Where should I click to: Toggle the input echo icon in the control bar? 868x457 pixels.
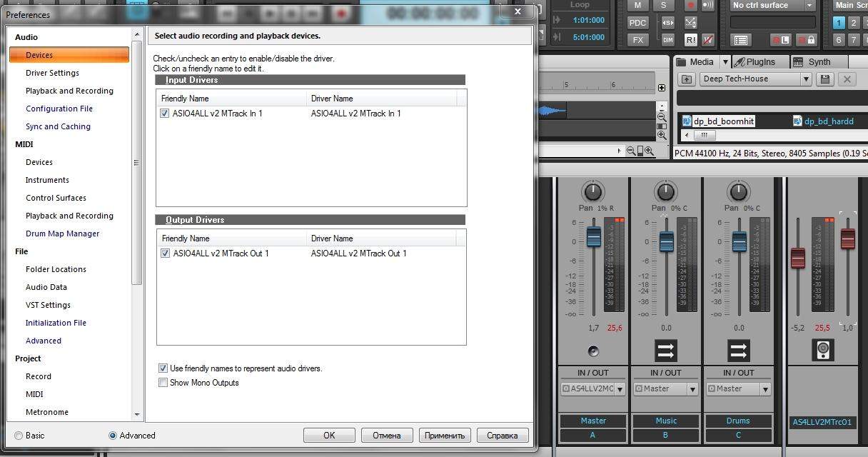[708, 6]
